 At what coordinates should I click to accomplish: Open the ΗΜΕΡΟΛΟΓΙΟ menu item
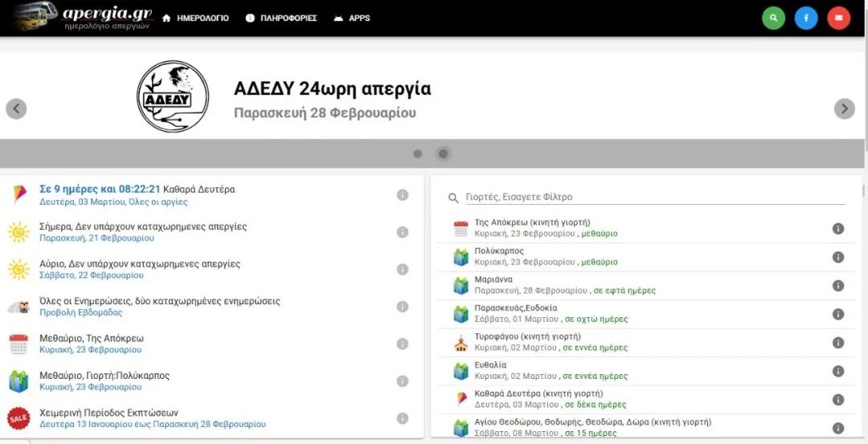[195, 18]
